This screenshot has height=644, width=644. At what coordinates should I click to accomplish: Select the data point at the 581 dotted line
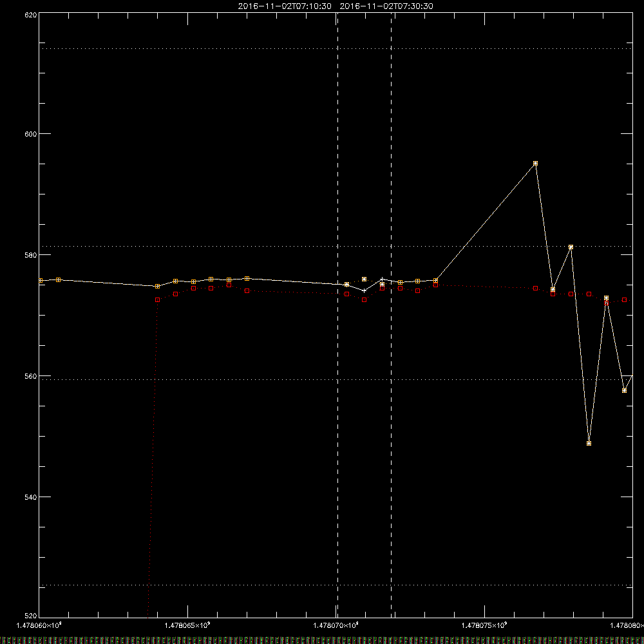pos(571,247)
